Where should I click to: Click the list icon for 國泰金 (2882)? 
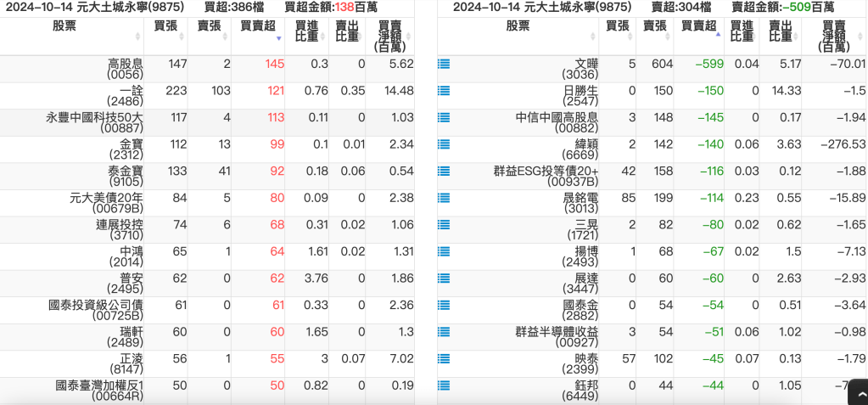[x=443, y=306]
